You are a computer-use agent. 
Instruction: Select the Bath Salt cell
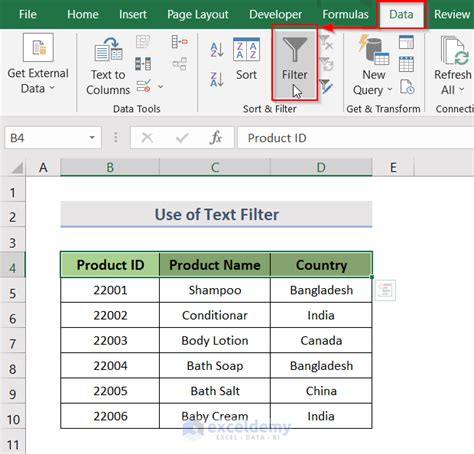point(215,391)
